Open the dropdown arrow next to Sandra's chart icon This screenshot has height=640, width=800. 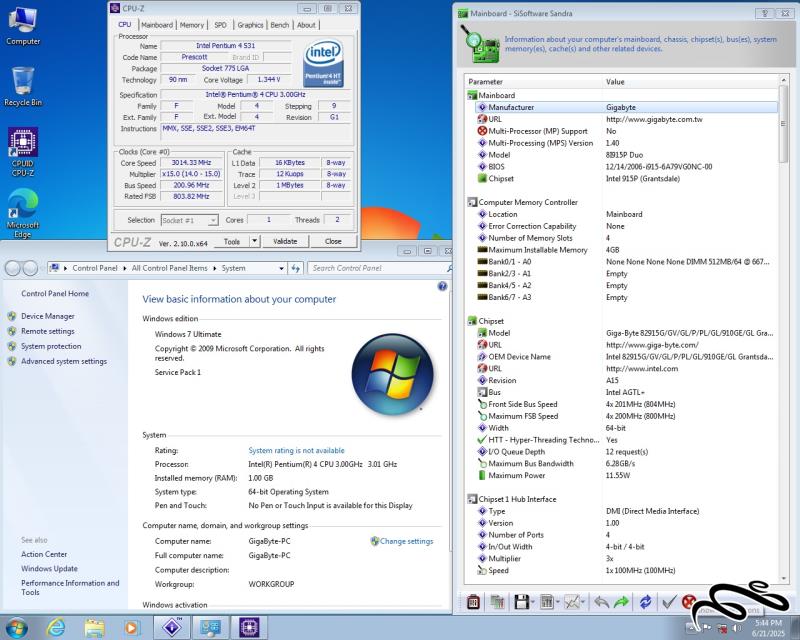(x=583, y=602)
